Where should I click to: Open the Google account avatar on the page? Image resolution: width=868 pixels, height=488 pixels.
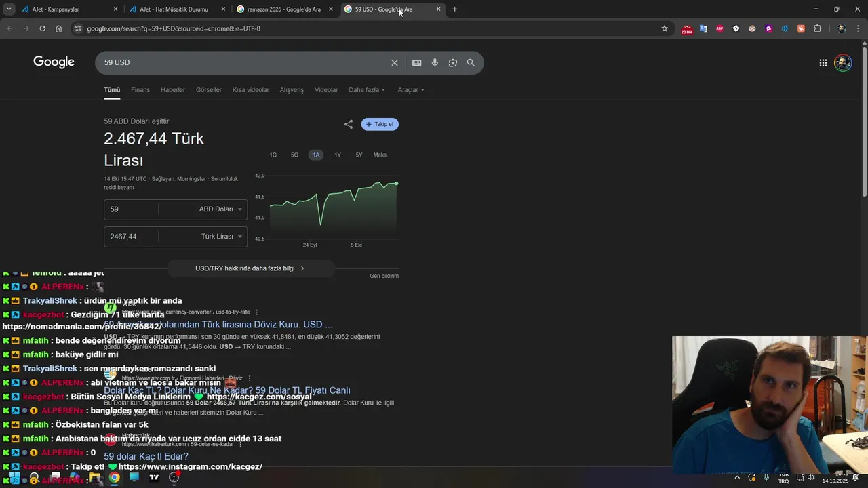click(x=843, y=62)
